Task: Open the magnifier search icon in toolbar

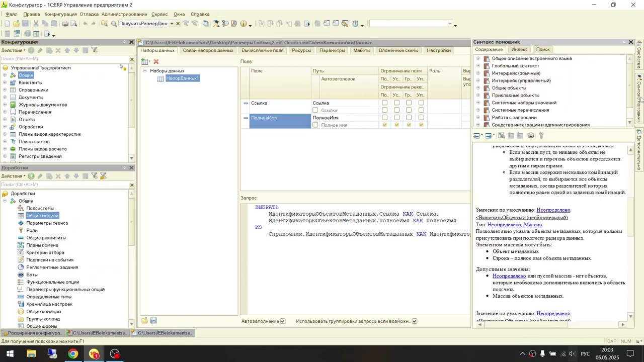Action: (114, 24)
